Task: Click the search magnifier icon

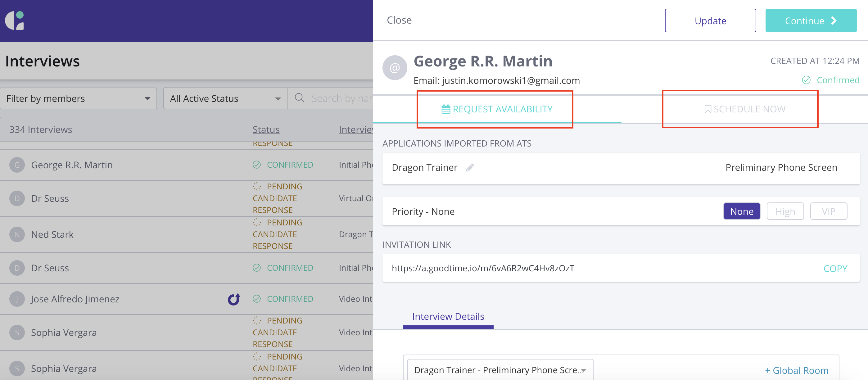Action: coord(299,98)
